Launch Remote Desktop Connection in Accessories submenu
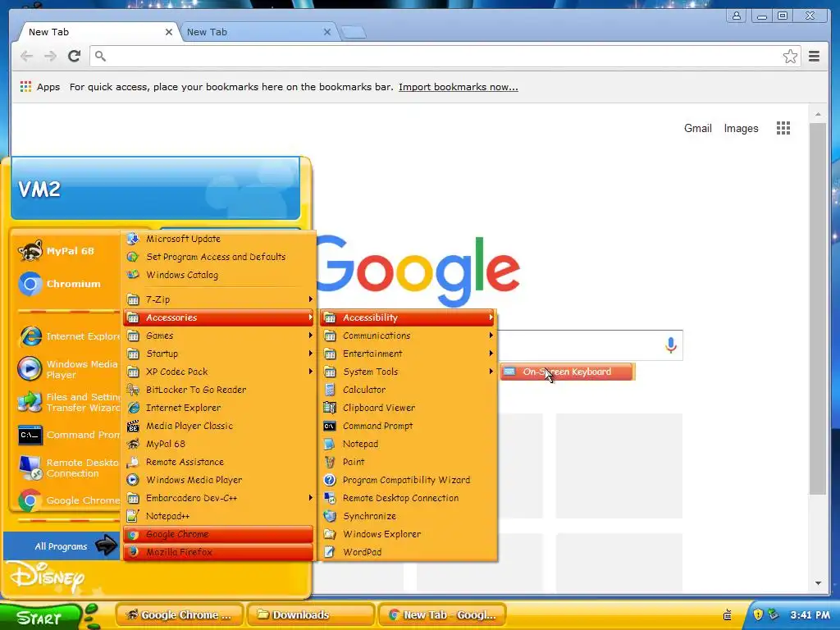840x630 pixels. coord(409,498)
